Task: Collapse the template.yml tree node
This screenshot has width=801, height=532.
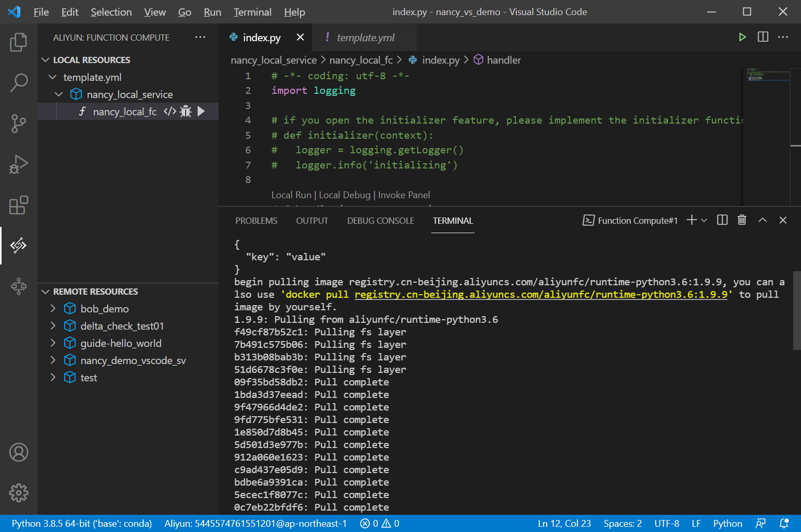Action: click(52, 77)
